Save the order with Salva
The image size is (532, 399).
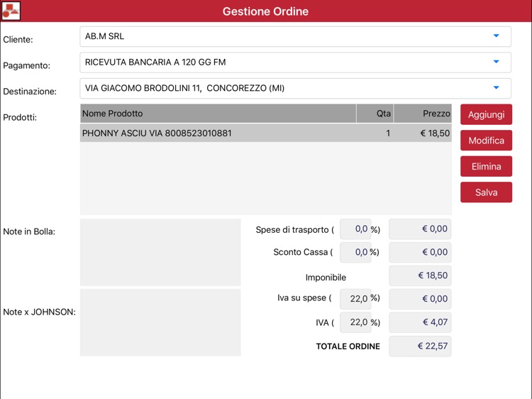tap(486, 192)
